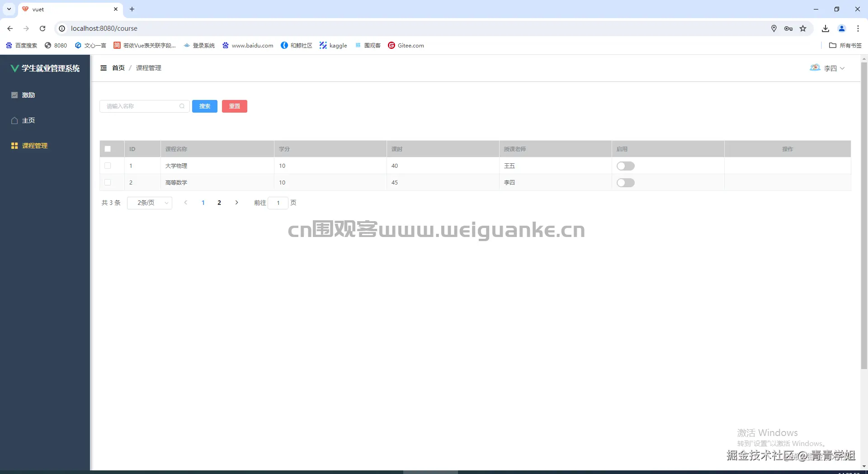Viewport: 868px width, 474px height.
Task: Select the 课程管理 menu item
Action: (x=45, y=146)
